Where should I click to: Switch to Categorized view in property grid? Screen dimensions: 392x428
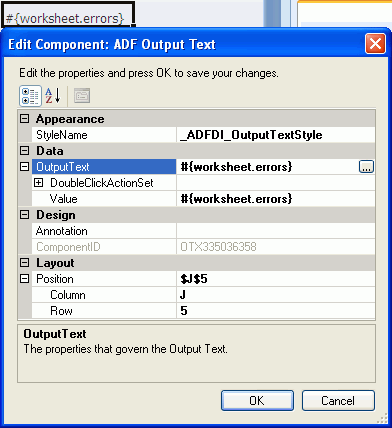point(30,96)
